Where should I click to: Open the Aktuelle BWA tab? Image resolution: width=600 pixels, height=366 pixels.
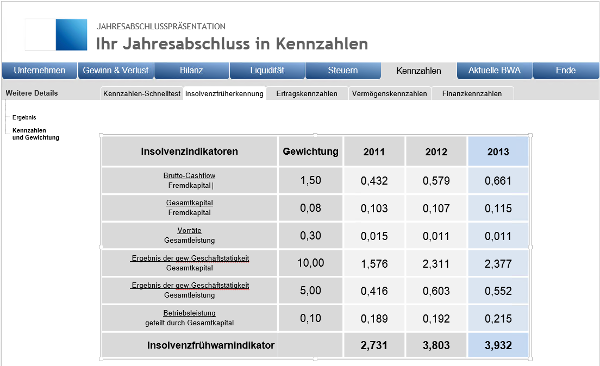(494, 70)
